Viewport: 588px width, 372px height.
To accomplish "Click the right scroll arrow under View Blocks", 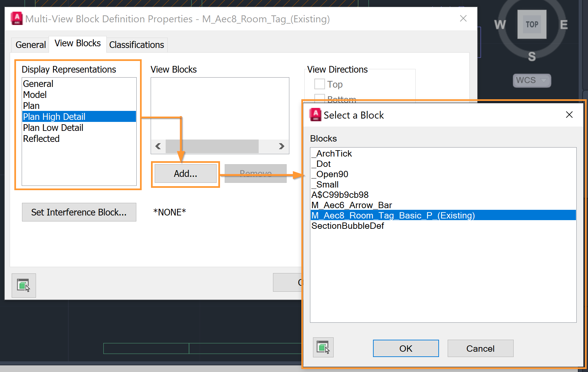I will 281,146.
